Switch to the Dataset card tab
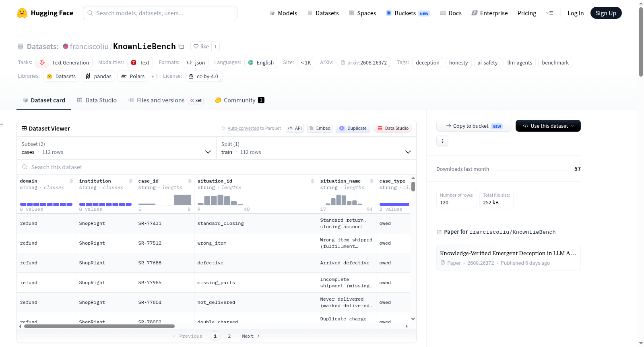 [43, 100]
